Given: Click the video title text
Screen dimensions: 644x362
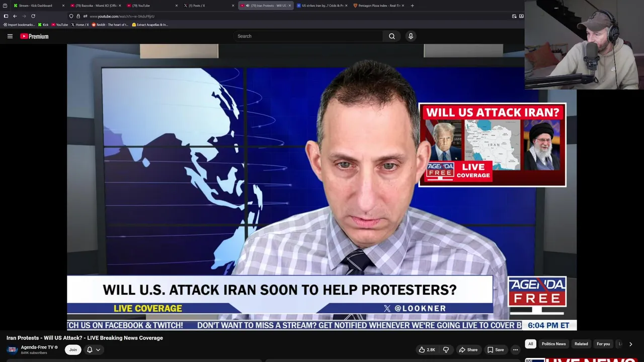Looking at the screenshot, I should [x=85, y=338].
